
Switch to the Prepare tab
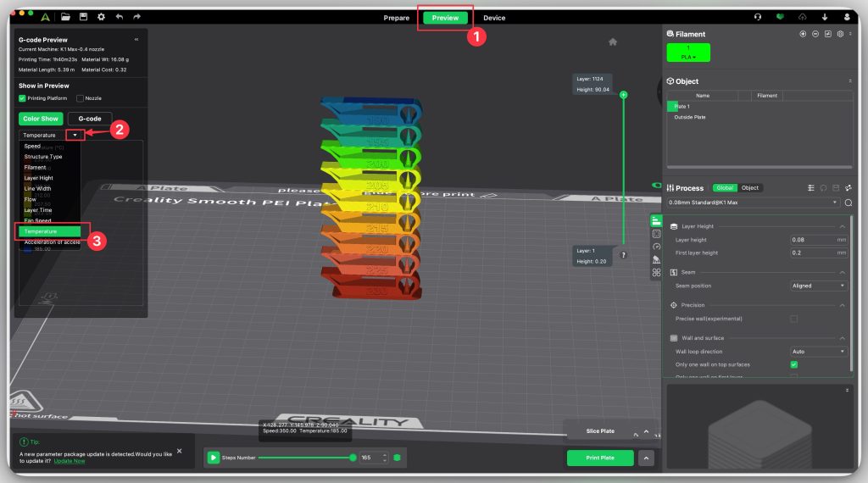point(396,18)
